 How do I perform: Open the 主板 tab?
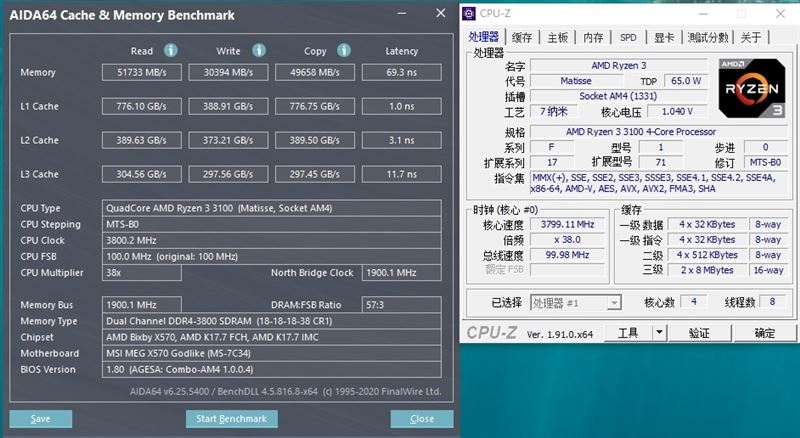coord(558,37)
